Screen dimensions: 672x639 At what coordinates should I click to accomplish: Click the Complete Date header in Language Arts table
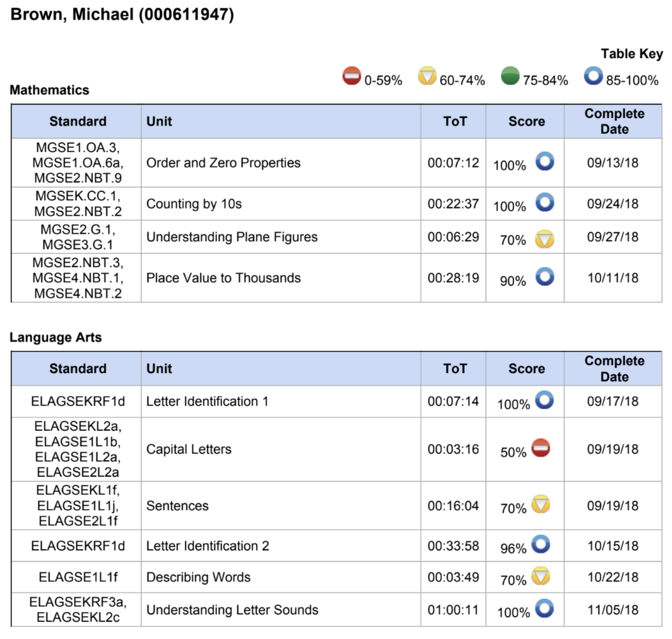tap(615, 369)
